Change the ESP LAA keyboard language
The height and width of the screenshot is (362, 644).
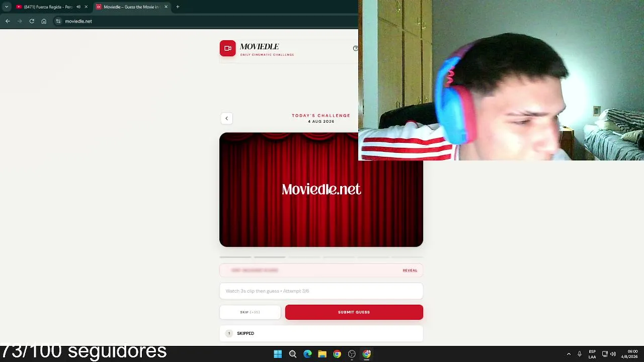(x=592, y=354)
